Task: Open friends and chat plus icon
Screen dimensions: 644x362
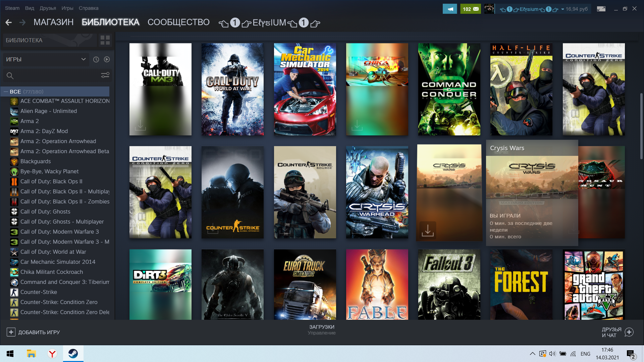Action: pyautogui.click(x=629, y=332)
